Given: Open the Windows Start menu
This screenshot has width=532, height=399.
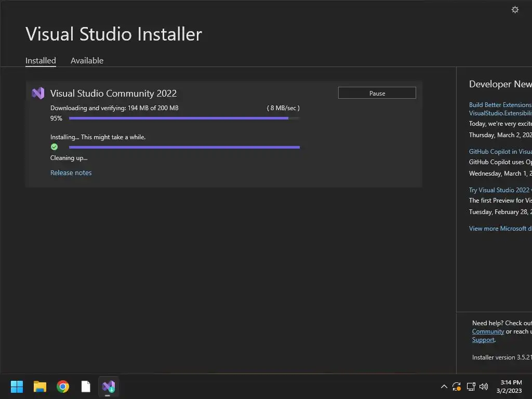Looking at the screenshot, I should [x=17, y=387].
